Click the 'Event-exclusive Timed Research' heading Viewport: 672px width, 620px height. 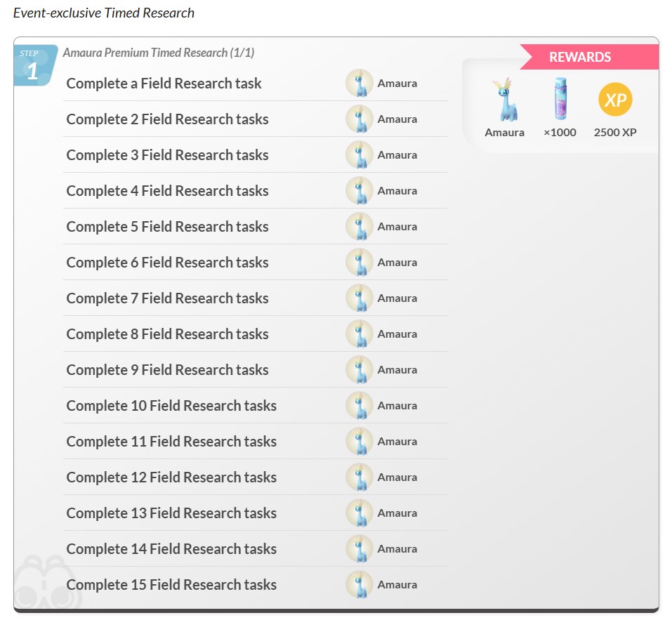104,13
